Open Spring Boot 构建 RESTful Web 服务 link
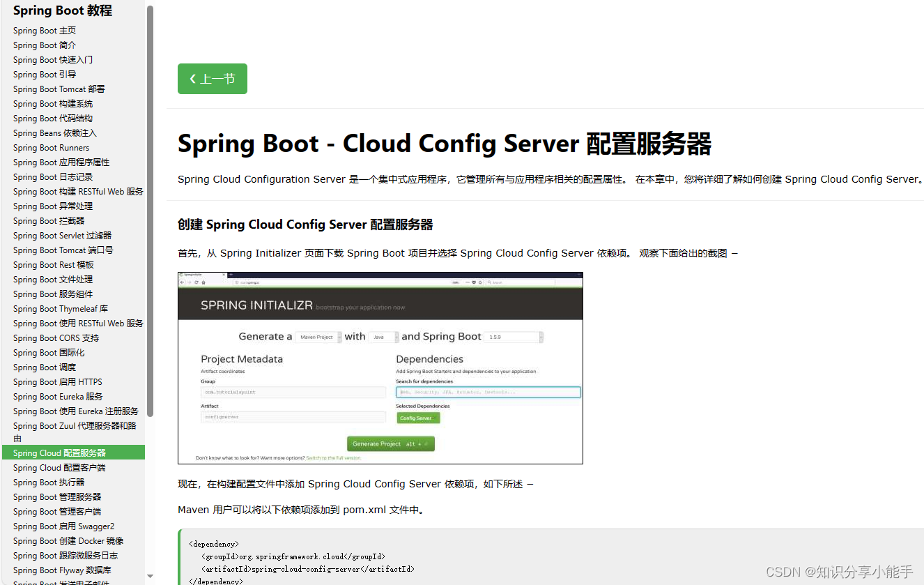 78,192
